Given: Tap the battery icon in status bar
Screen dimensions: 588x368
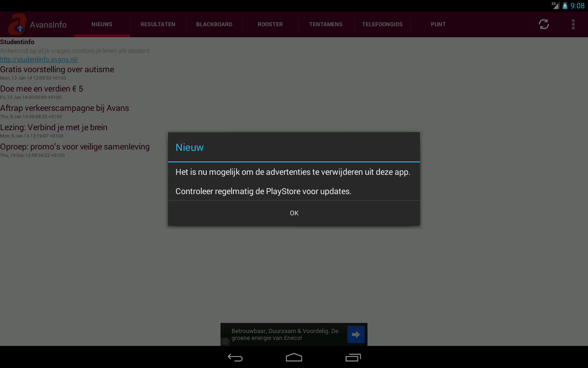Looking at the screenshot, I should point(565,6).
